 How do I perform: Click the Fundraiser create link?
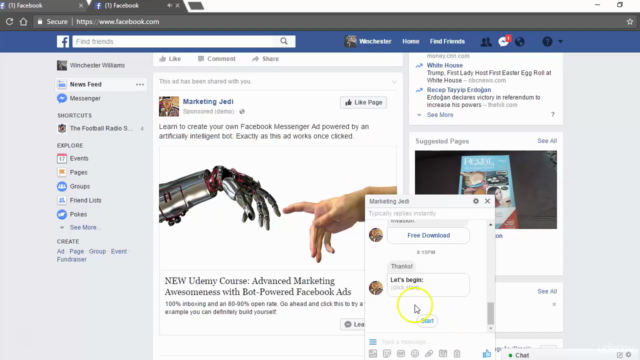pyautogui.click(x=71, y=259)
